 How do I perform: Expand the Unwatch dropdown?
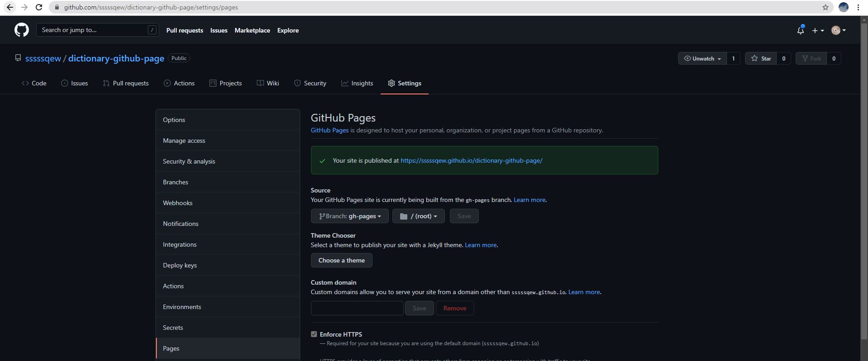(703, 58)
